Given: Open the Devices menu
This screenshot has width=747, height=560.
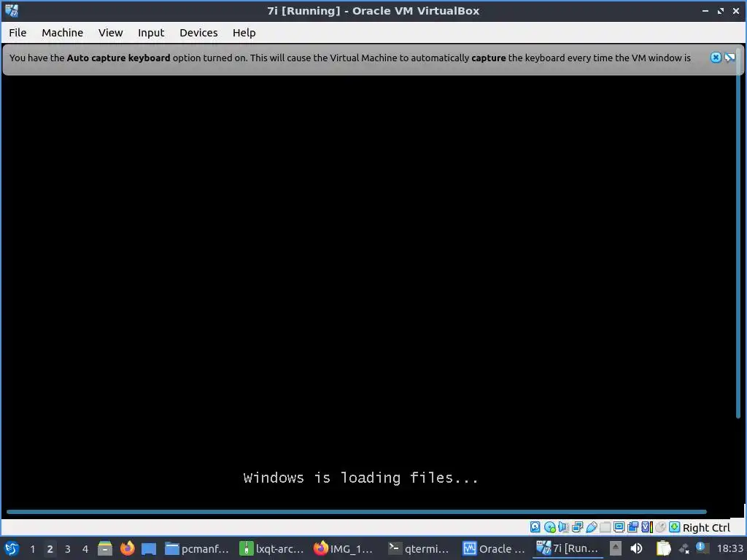Looking at the screenshot, I should [x=198, y=33].
